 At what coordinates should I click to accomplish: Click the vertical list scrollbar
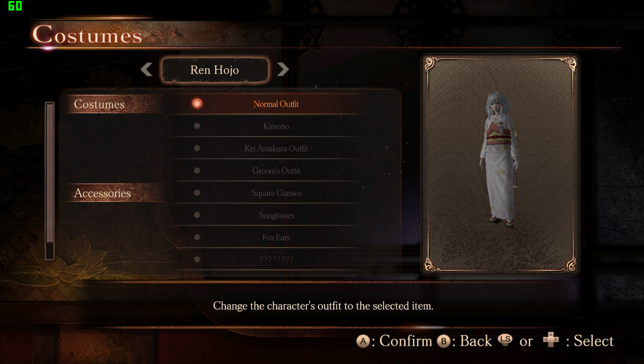[50, 181]
